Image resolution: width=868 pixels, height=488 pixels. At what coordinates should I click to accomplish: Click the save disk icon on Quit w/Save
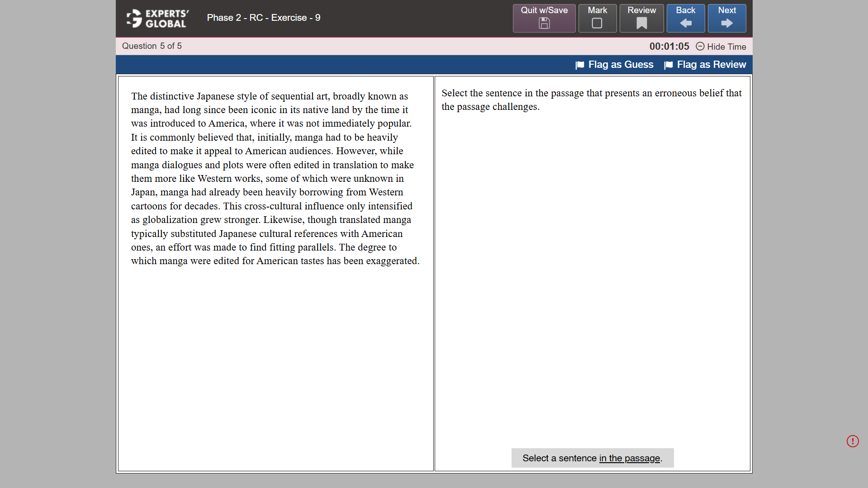point(544,24)
